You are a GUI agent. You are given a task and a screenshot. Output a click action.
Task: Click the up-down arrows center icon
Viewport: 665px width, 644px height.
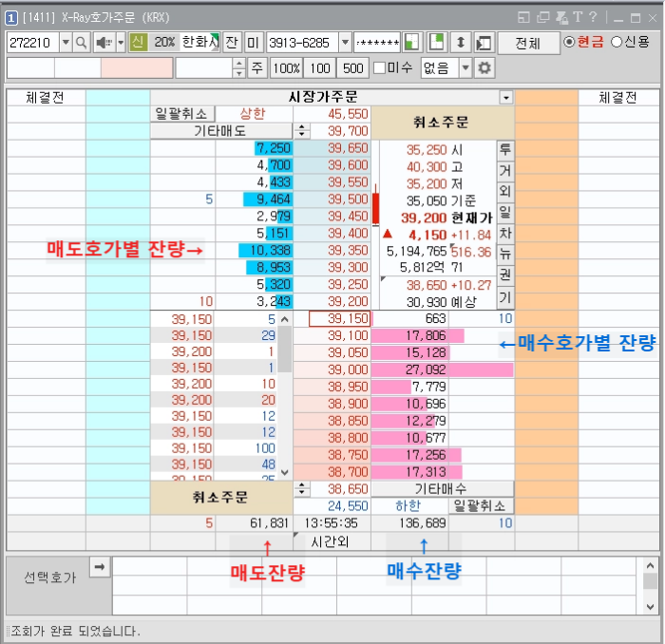461,43
